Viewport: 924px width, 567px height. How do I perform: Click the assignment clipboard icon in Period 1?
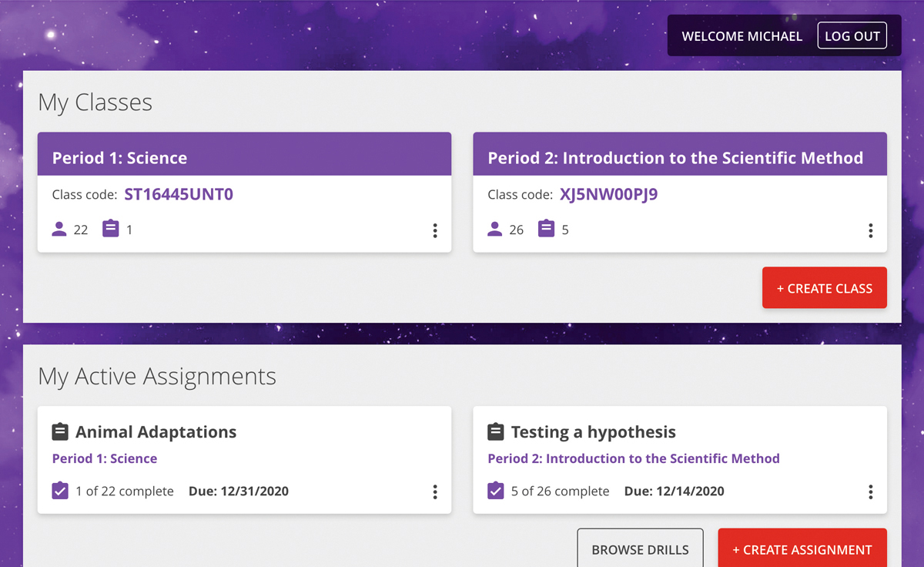tap(111, 229)
